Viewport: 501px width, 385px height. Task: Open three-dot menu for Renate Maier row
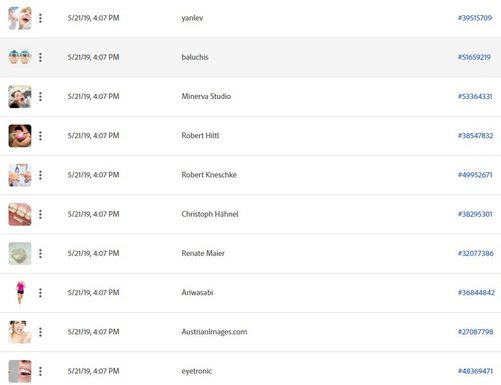click(40, 253)
